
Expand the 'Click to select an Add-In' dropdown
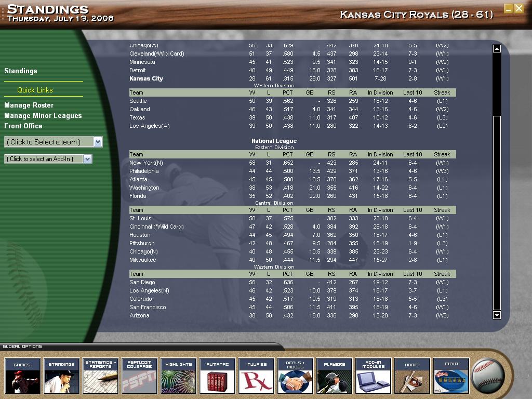87,159
